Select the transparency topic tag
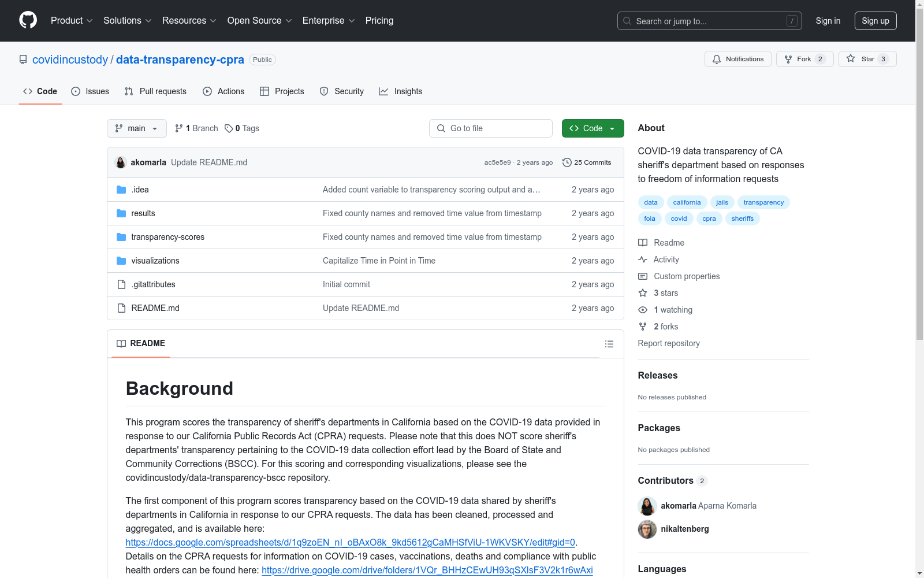 click(763, 202)
